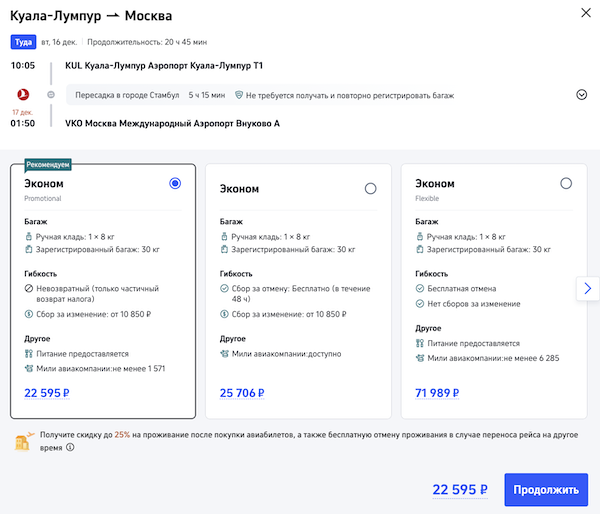Click the free cancellation icon in Flexible card
This screenshot has height=514, width=600.
(419, 288)
